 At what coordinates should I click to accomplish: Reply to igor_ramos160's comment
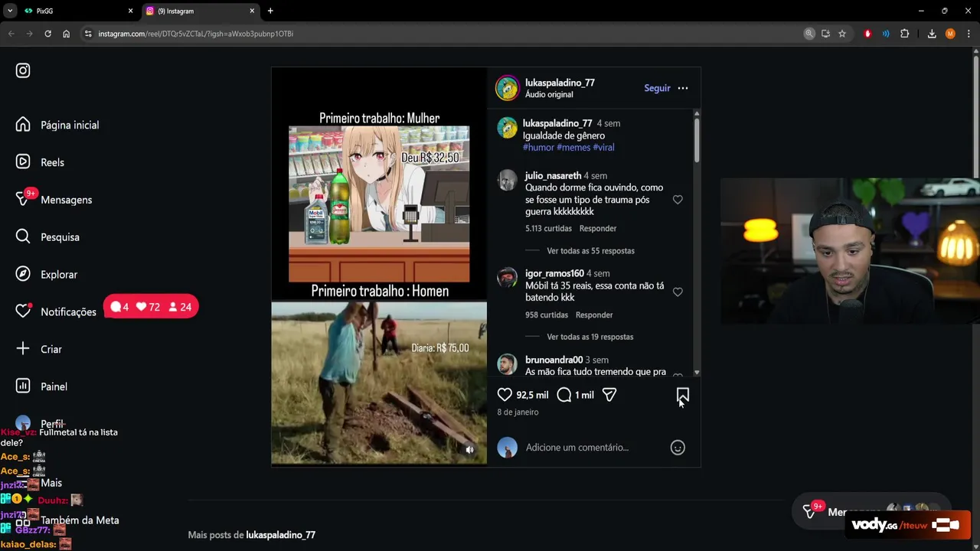click(x=594, y=315)
